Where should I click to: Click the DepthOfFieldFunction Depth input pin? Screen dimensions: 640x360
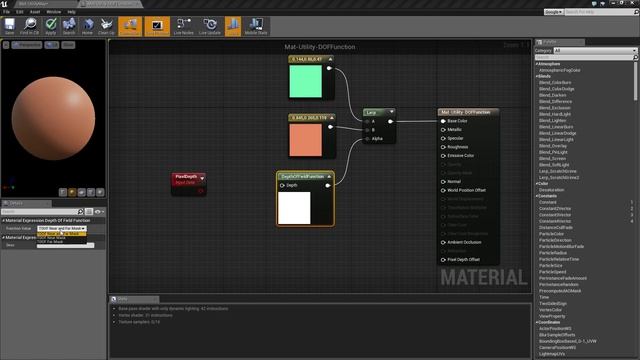pos(282,185)
